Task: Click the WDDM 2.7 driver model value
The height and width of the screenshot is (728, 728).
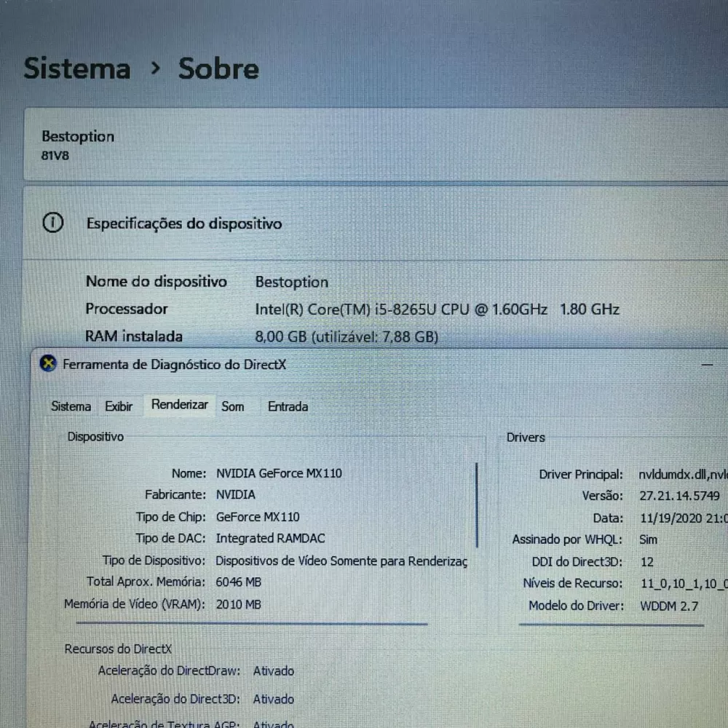Action: tap(669, 606)
